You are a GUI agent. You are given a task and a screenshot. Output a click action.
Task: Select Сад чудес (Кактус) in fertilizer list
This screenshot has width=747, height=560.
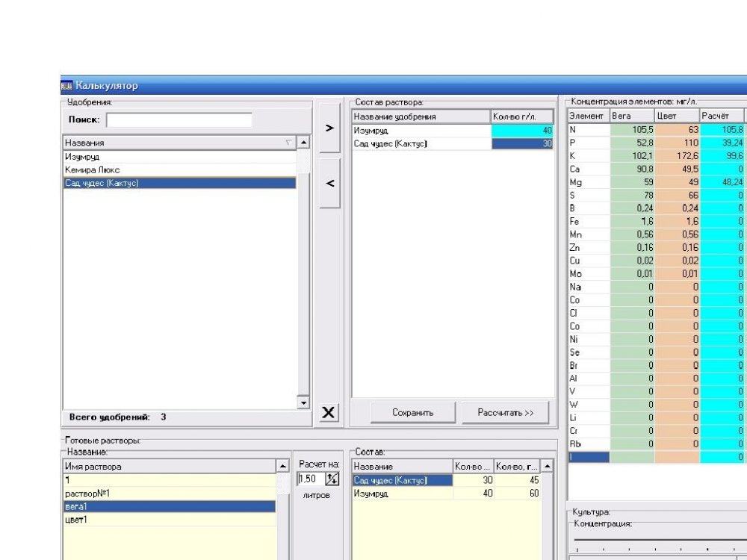point(179,183)
